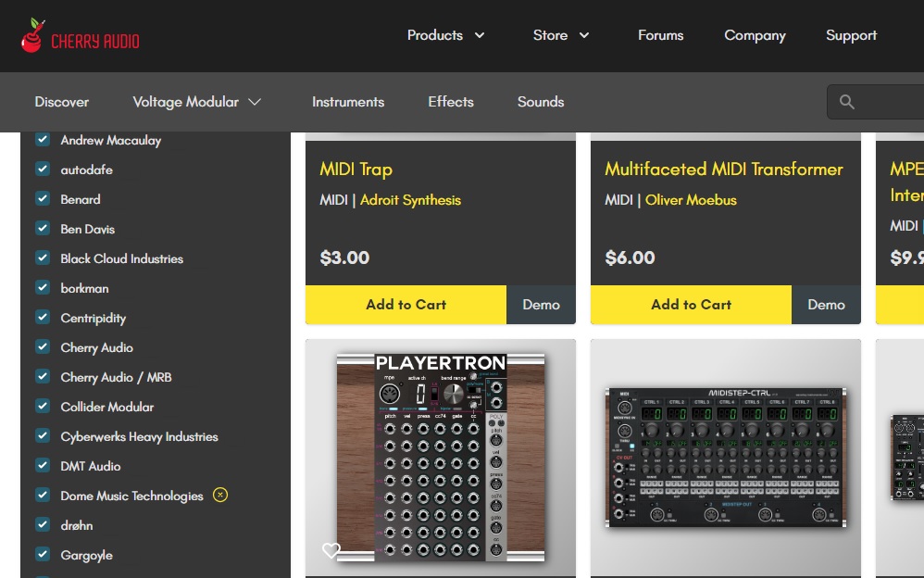Uncheck the borkman checkbox
924x578 pixels.
43,287
